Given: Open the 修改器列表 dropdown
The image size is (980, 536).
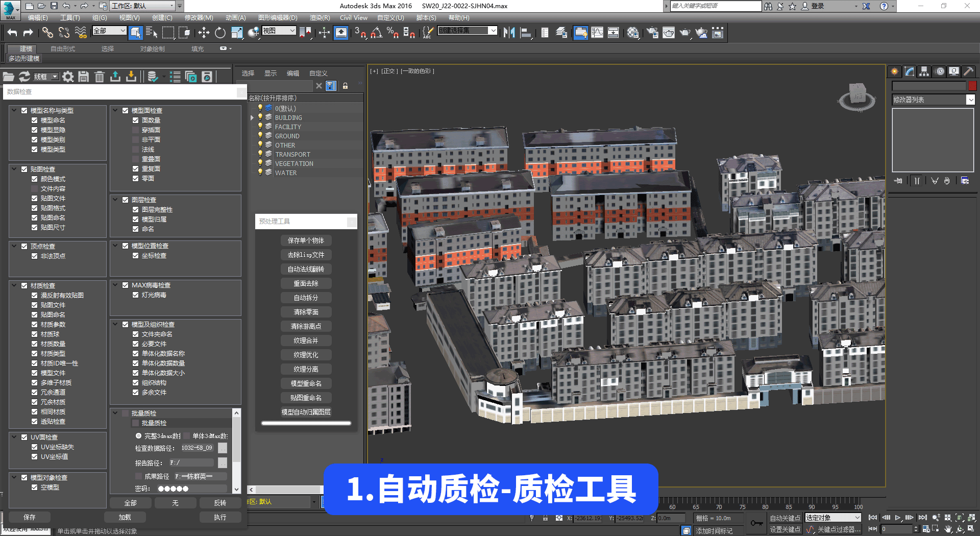Looking at the screenshot, I should 970,100.
